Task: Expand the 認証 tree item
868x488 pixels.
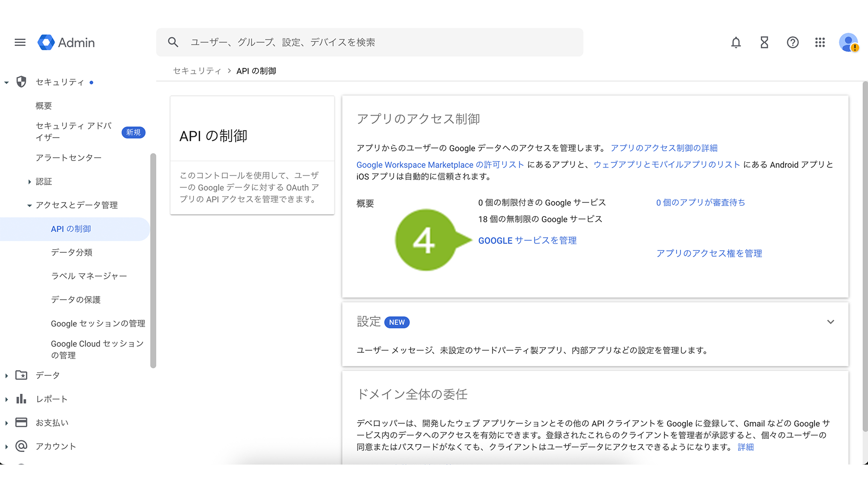Action: click(30, 182)
